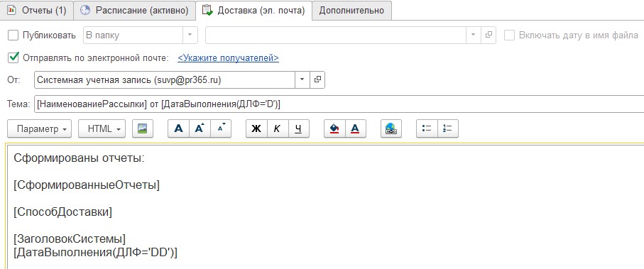This screenshot has height=269, width=644.
Task: Click the publish folder path field
Action: click(336, 35)
